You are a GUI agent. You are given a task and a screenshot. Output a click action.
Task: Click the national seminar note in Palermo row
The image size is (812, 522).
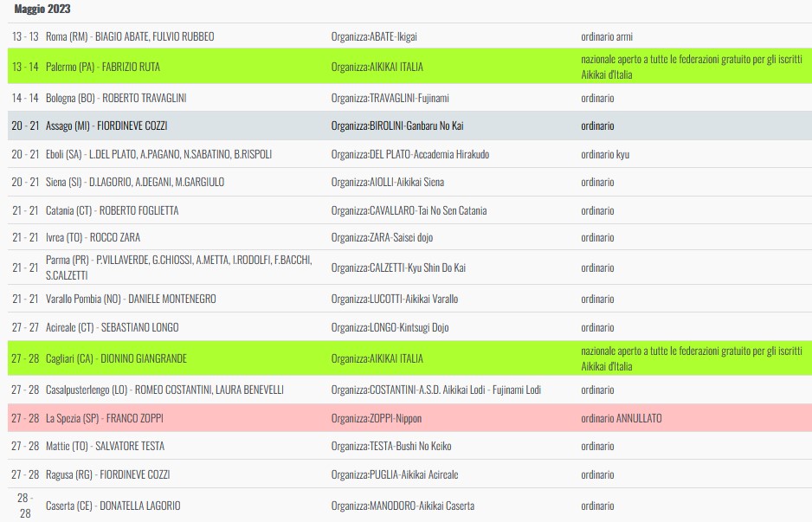tap(692, 67)
